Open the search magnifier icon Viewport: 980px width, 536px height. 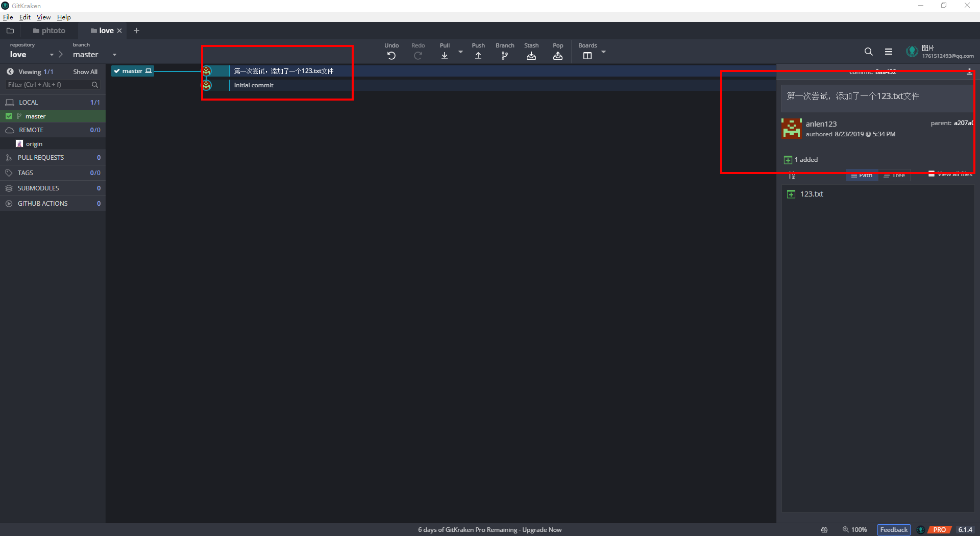tap(868, 52)
